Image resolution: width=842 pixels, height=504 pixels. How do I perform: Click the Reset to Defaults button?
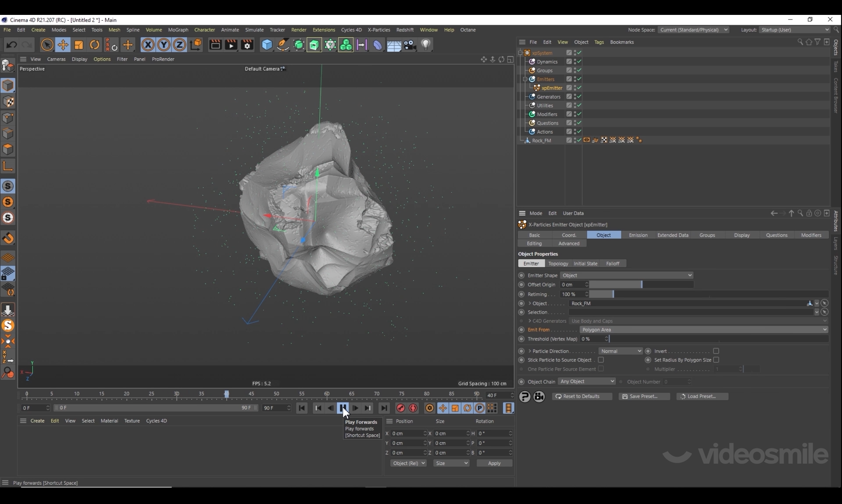pos(582,396)
